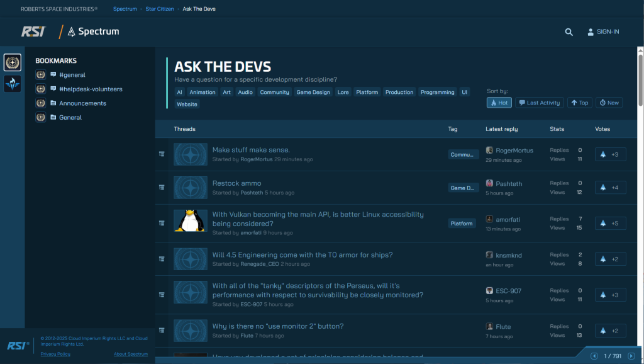This screenshot has width=644, height=364.
Task: Select the Star Citizen community icon in sidebar
Action: pyautogui.click(x=13, y=62)
